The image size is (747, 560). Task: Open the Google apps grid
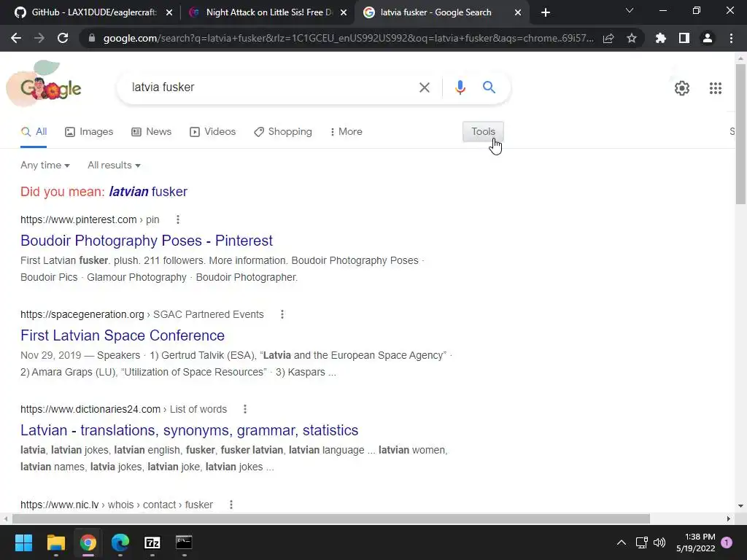pos(715,88)
